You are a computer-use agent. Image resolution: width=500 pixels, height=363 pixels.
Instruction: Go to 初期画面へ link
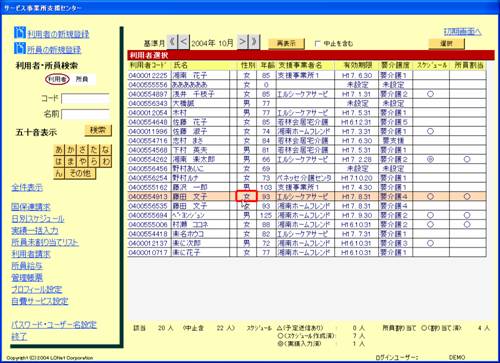click(462, 32)
